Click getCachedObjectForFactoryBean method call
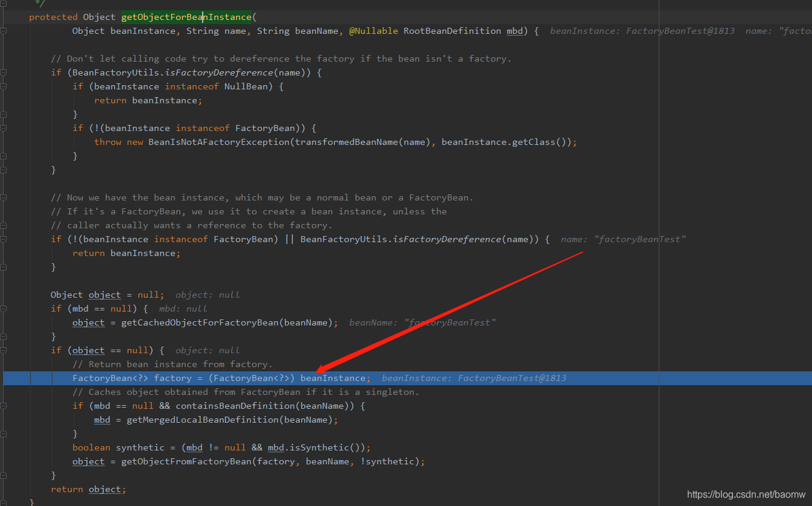The width and height of the screenshot is (812, 506). click(200, 322)
